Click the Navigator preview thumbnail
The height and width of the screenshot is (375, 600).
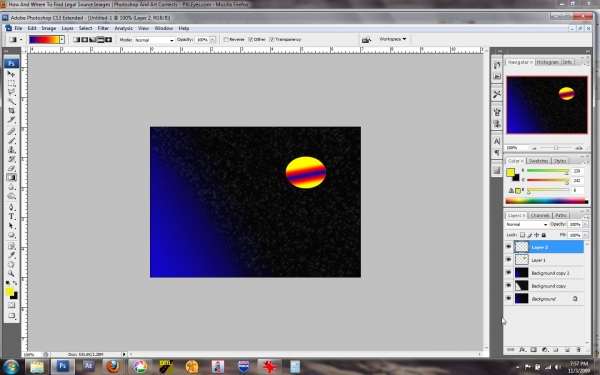547,105
